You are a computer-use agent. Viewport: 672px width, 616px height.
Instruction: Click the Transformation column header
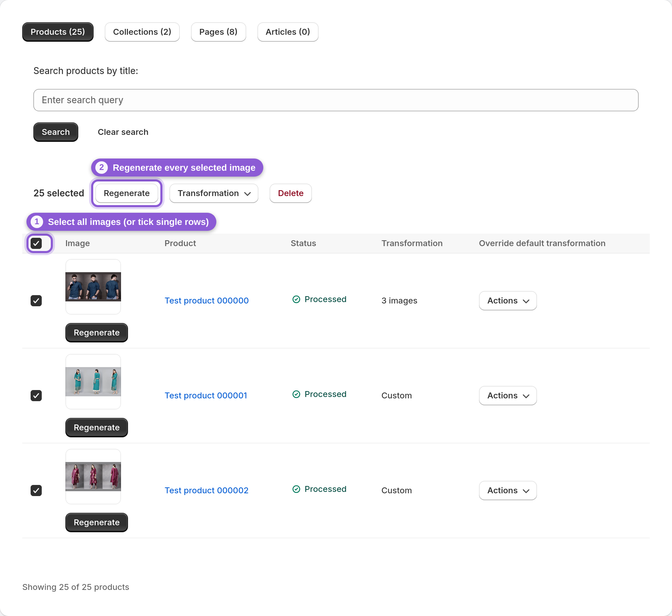[x=412, y=243]
